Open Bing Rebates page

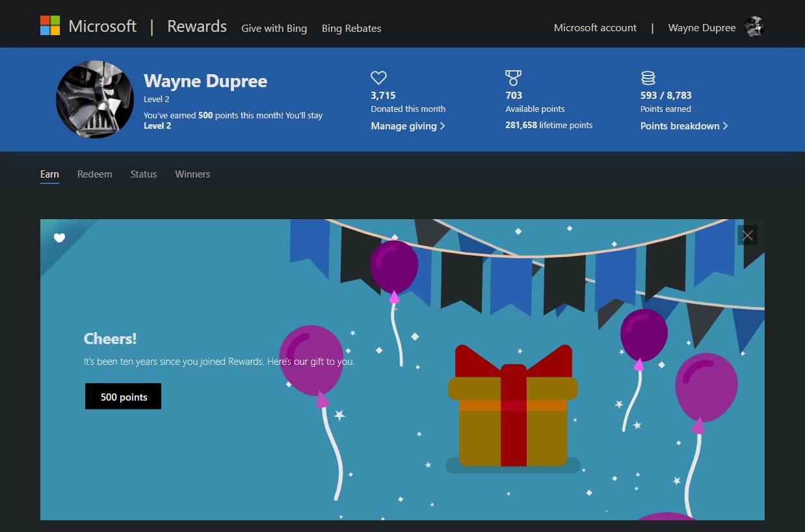coord(351,29)
